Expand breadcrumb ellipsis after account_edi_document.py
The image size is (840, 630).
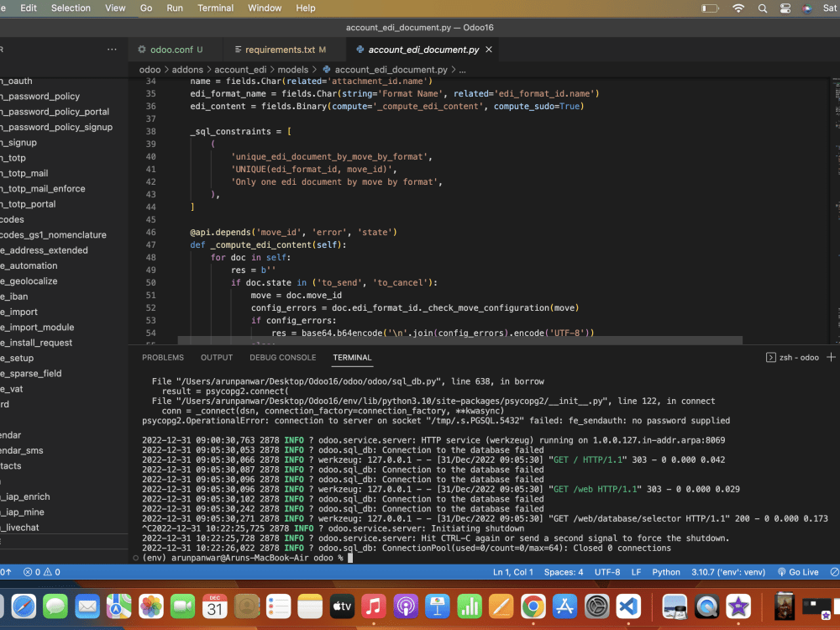(x=462, y=70)
